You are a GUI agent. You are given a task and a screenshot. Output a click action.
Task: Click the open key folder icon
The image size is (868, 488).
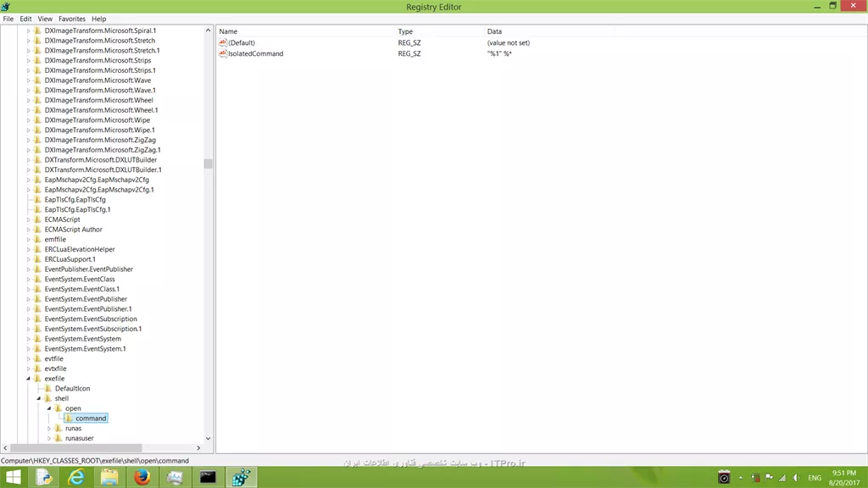(x=58, y=408)
